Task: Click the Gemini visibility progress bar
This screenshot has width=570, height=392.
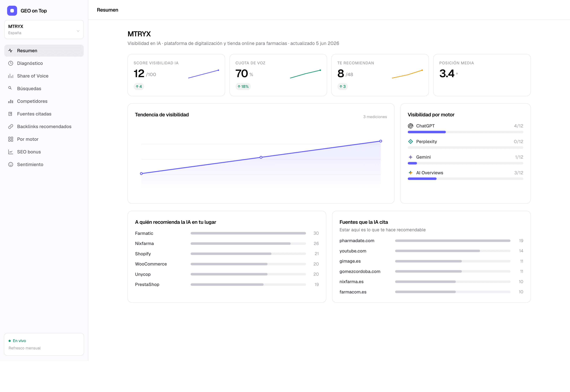Action: [x=465, y=163]
